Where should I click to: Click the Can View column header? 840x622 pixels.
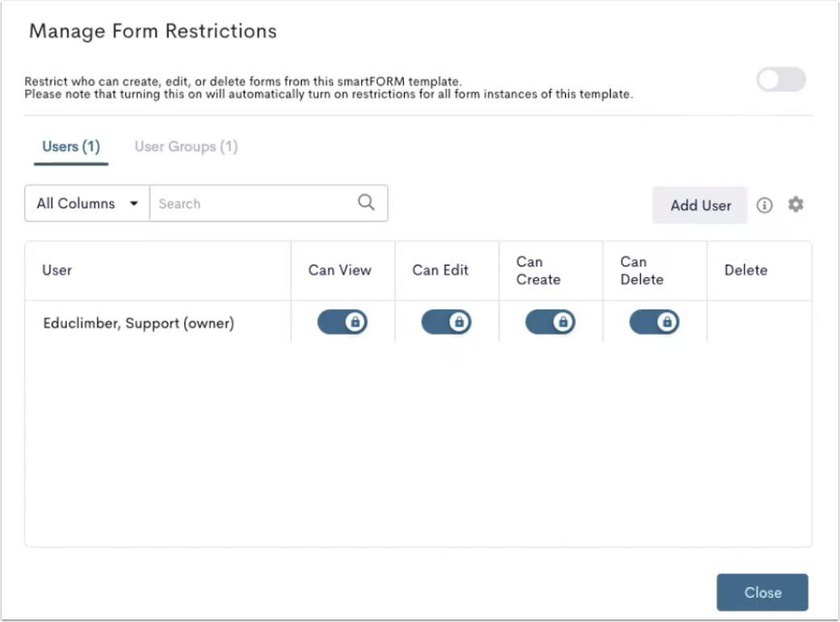[342, 271]
